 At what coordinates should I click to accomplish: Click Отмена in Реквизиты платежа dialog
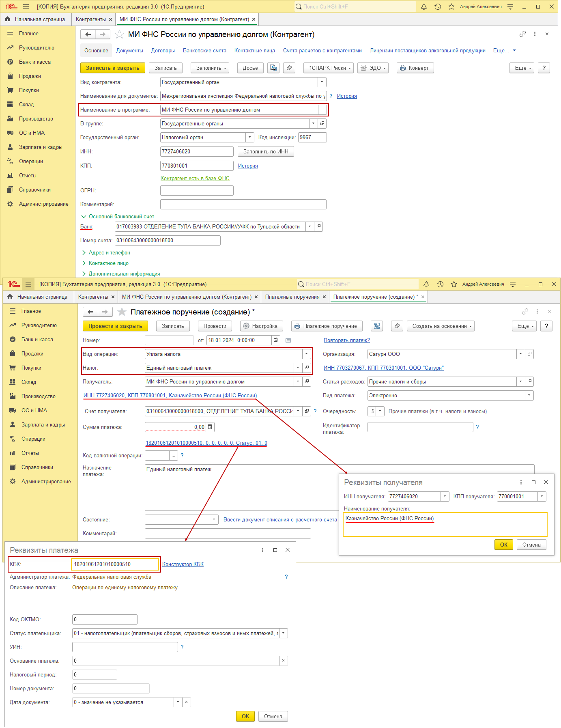coord(273,717)
